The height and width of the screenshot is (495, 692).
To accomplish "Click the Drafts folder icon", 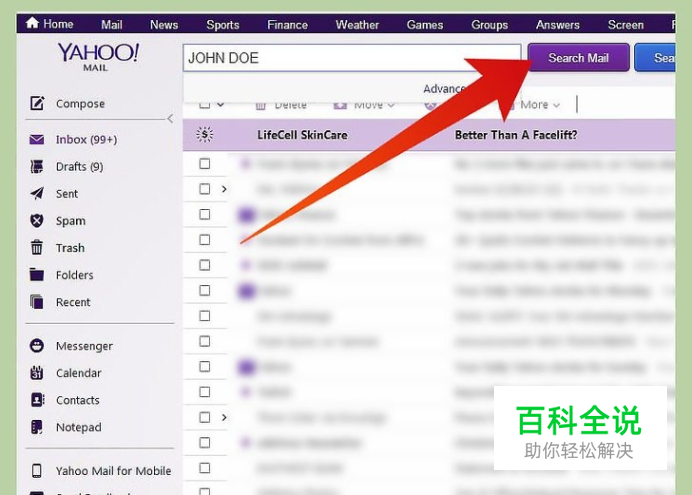I will click(x=37, y=167).
